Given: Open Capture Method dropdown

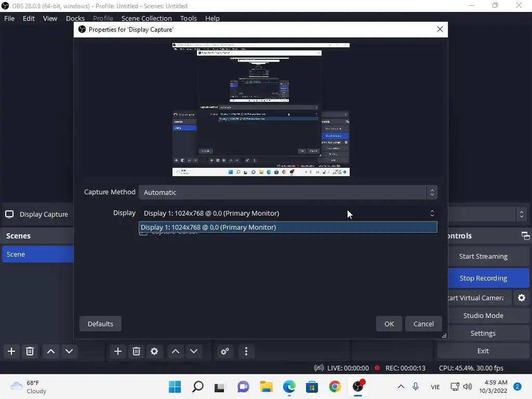Looking at the screenshot, I should click(288, 192).
